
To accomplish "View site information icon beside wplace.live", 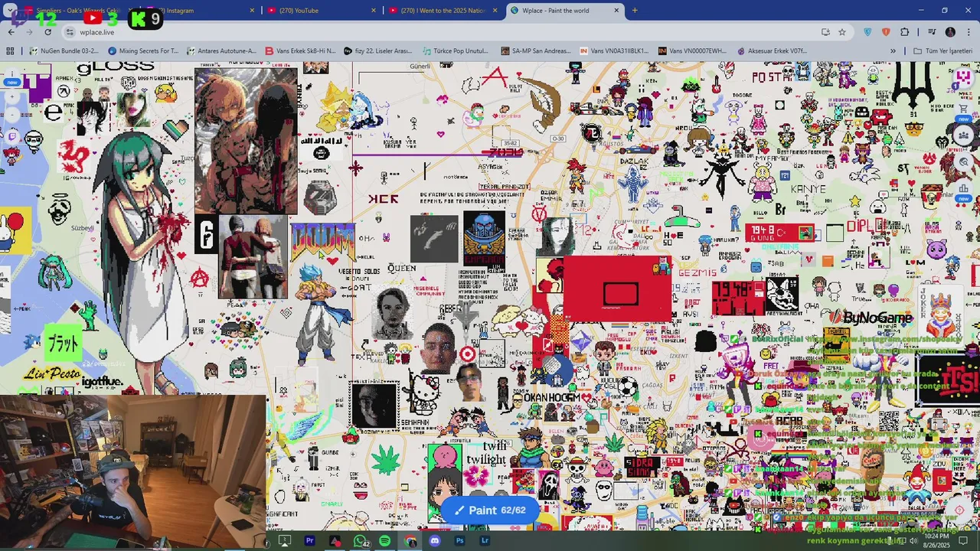I will coord(70,32).
